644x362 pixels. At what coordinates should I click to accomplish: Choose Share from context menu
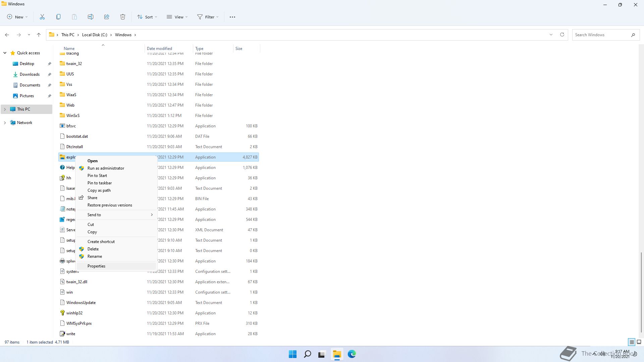(116, 198)
